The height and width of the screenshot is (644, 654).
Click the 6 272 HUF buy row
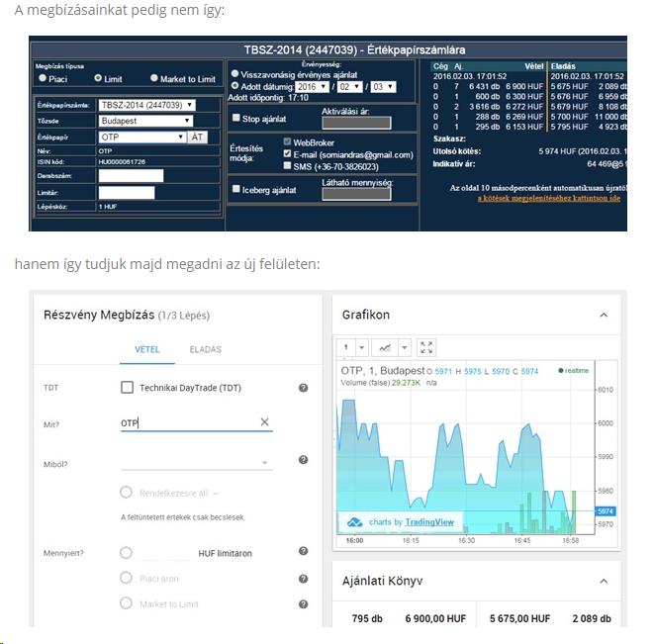[488, 107]
